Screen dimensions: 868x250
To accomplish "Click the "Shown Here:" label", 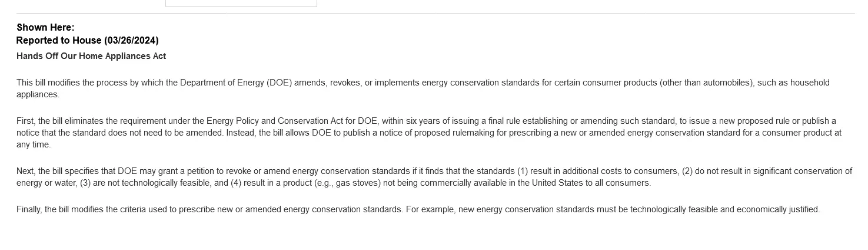I will tap(45, 27).
